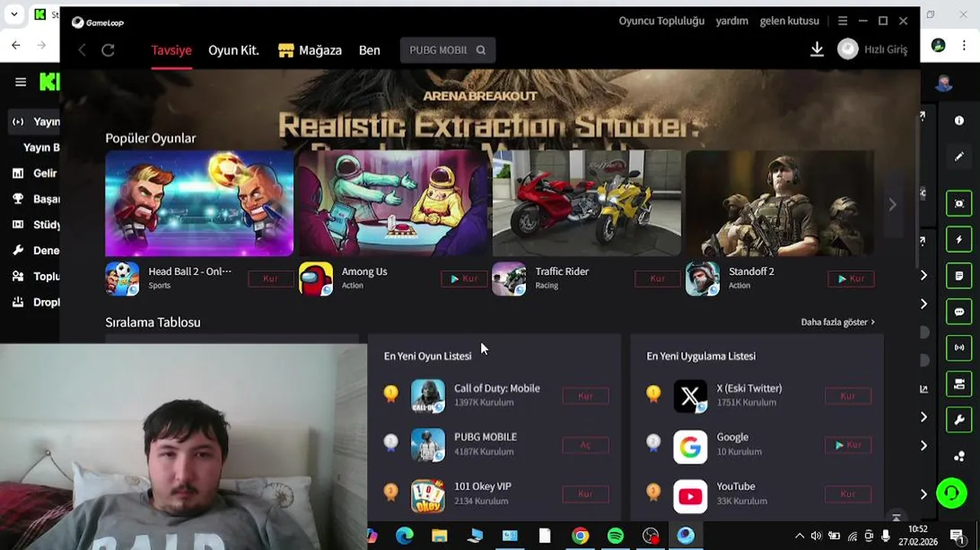This screenshot has height=550, width=980.
Task: Click the wrench icon in Kick right sidebar
Action: point(959,419)
